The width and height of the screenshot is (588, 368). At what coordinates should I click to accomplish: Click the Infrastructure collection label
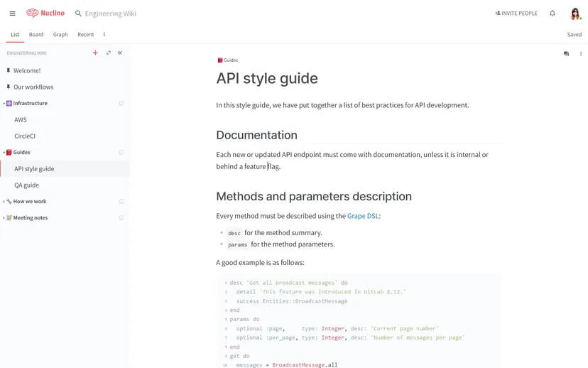pyautogui.click(x=31, y=103)
